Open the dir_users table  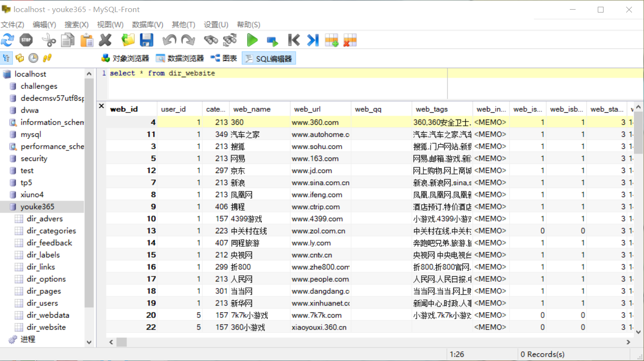42,303
